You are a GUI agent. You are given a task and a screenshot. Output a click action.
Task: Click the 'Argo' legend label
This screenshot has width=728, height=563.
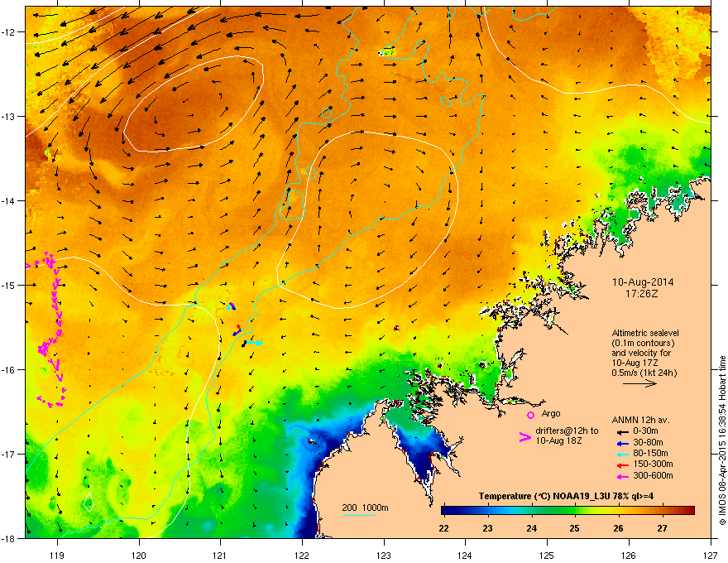(551, 413)
